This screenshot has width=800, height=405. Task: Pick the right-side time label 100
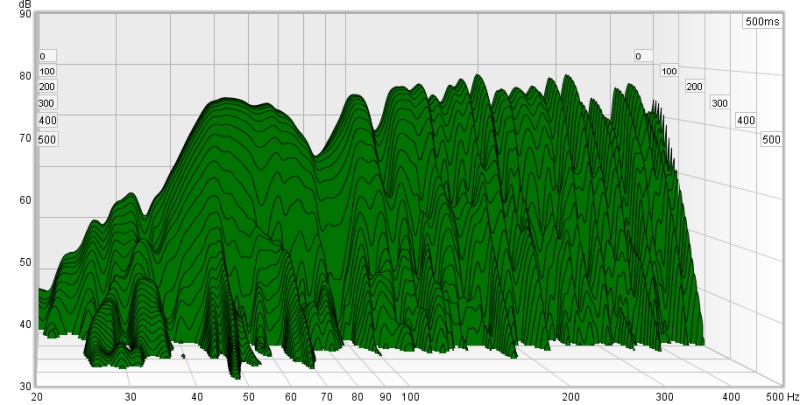(x=669, y=71)
